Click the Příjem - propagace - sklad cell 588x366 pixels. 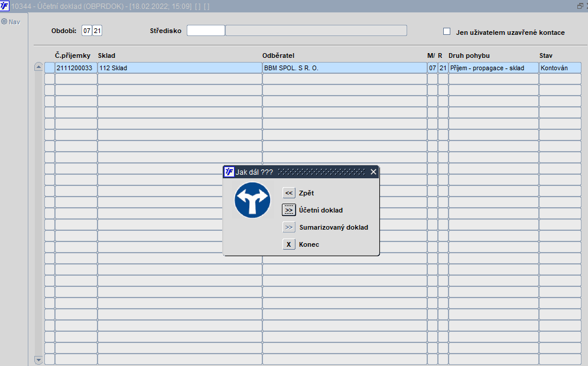click(x=493, y=68)
